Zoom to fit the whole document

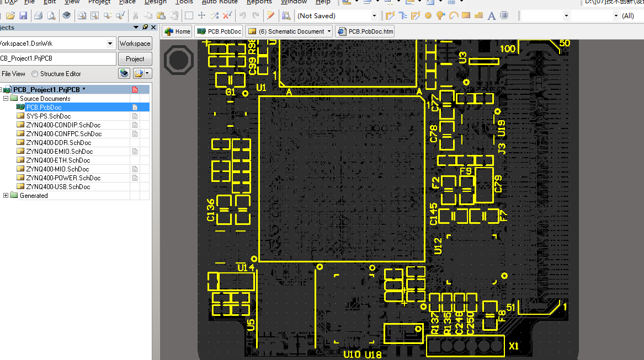click(82, 15)
